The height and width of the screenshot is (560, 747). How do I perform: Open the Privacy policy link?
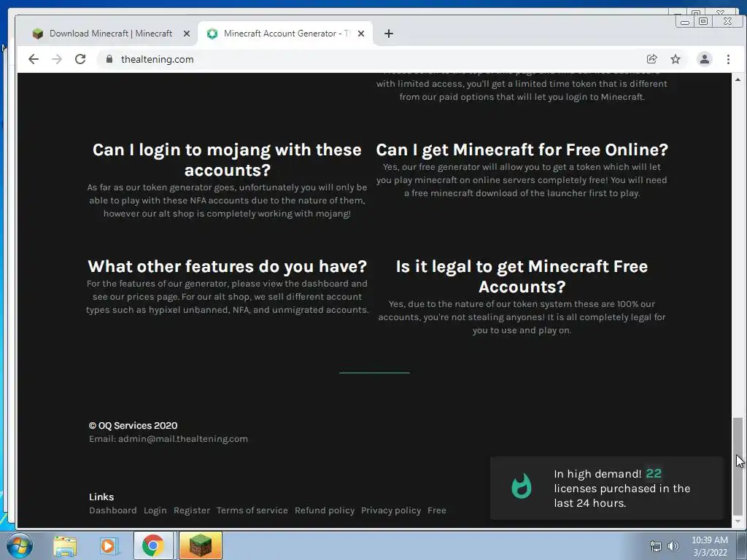391,510
